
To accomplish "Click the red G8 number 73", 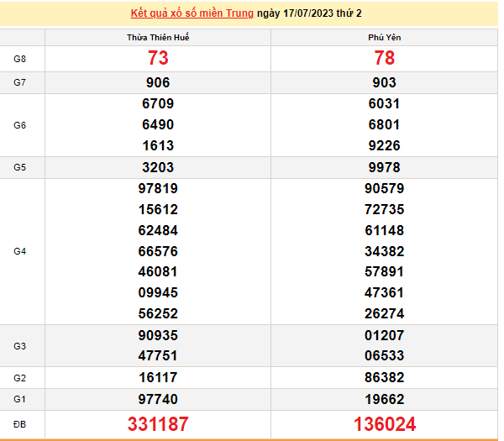I will tap(158, 59).
